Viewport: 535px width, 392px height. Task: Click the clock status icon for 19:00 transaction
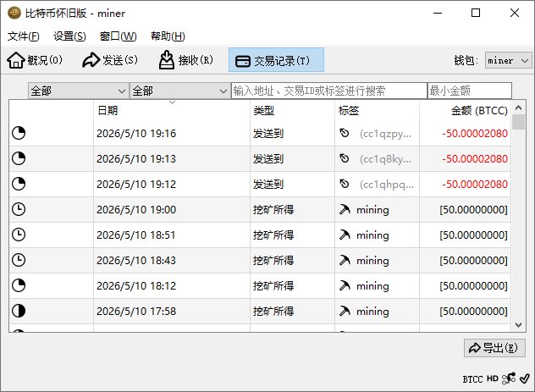[19, 209]
